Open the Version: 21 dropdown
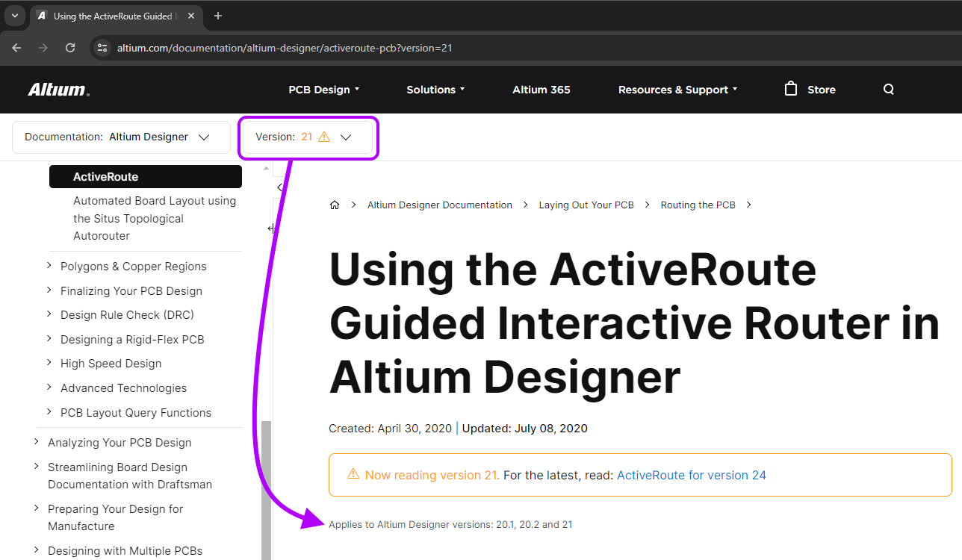The image size is (962, 560). tap(308, 137)
